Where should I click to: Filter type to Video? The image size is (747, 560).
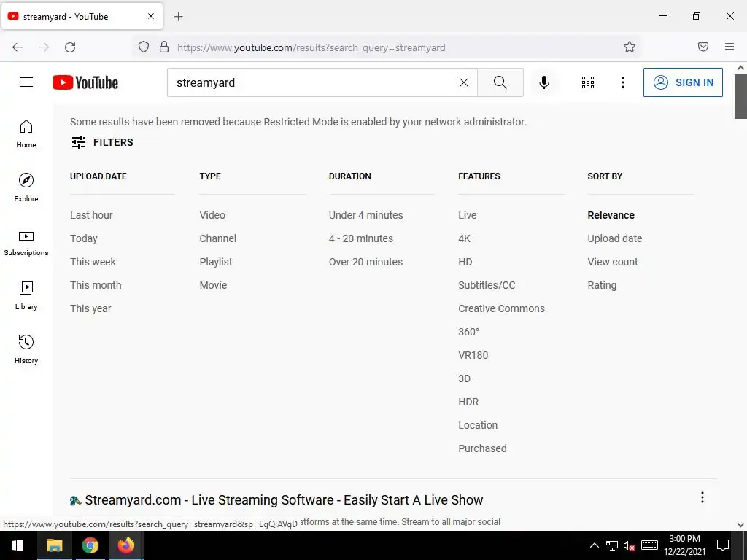[212, 215]
